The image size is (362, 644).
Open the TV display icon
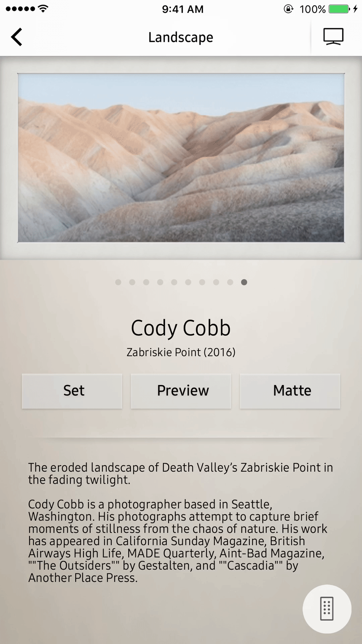click(x=333, y=37)
